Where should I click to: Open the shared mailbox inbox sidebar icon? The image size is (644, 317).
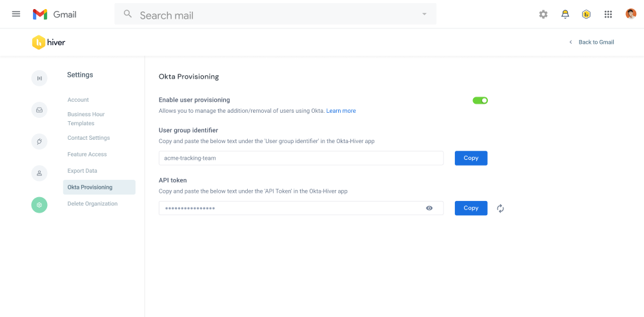[39, 110]
